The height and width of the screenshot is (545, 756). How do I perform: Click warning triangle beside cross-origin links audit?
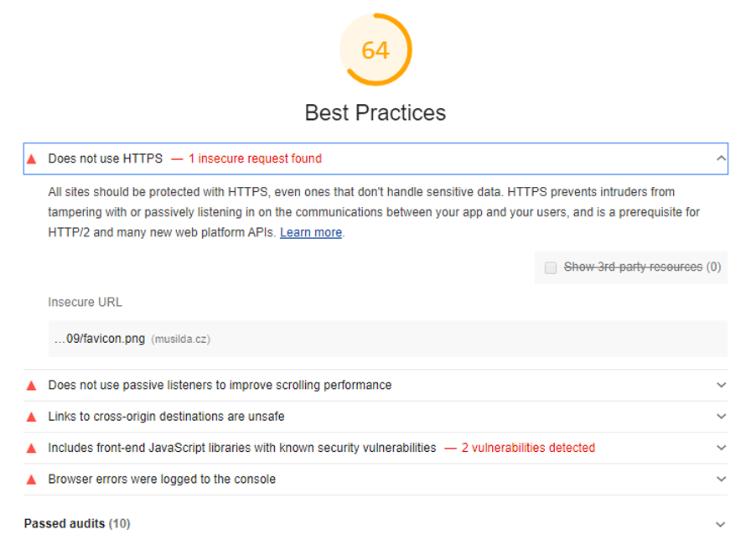(32, 417)
